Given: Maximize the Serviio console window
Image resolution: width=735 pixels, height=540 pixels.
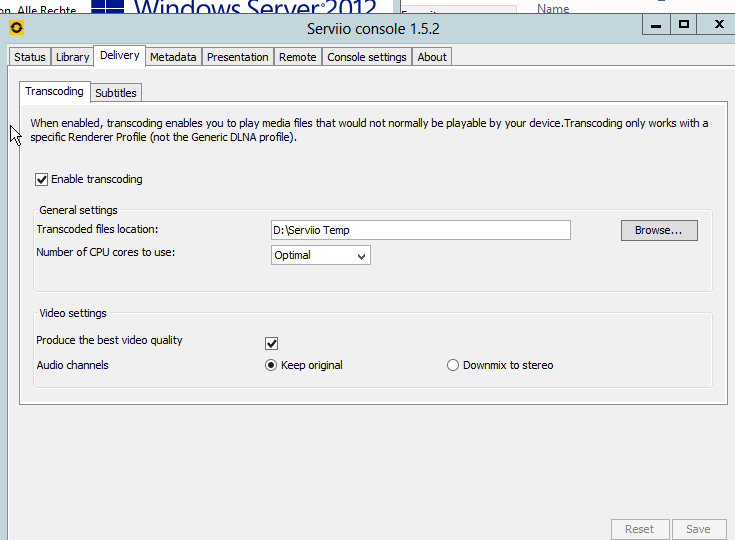Looking at the screenshot, I should click(684, 24).
